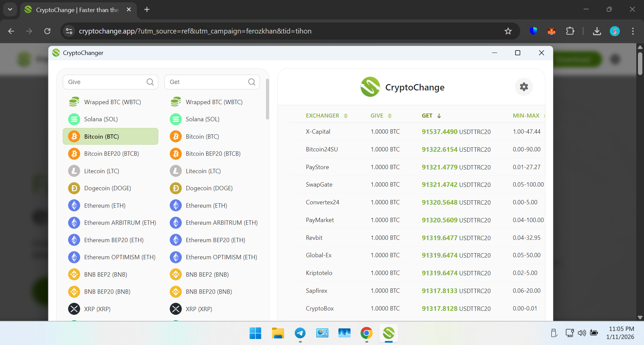Select Ethereum (ETH) in Give list
The height and width of the screenshot is (345, 644).
click(110, 205)
